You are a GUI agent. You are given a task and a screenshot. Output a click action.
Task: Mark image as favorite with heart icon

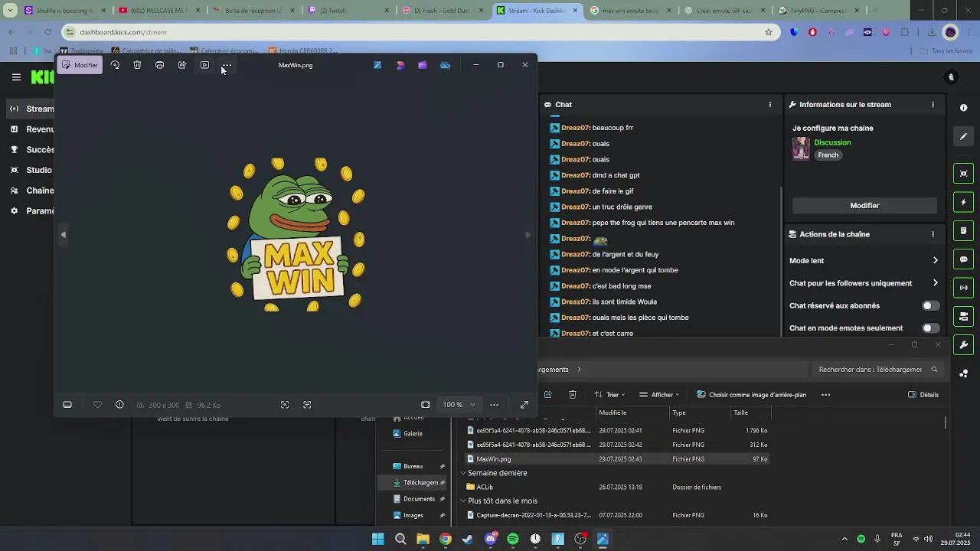click(97, 405)
